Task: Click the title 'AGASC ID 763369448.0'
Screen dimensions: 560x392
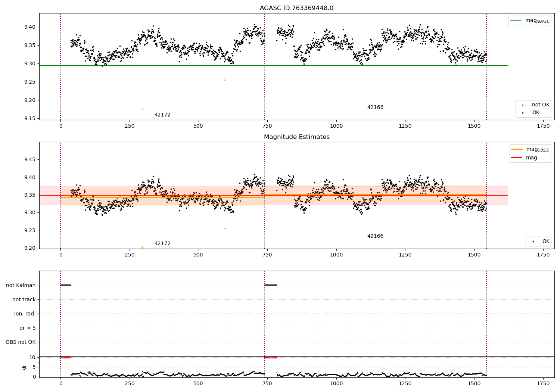Action: click(296, 8)
